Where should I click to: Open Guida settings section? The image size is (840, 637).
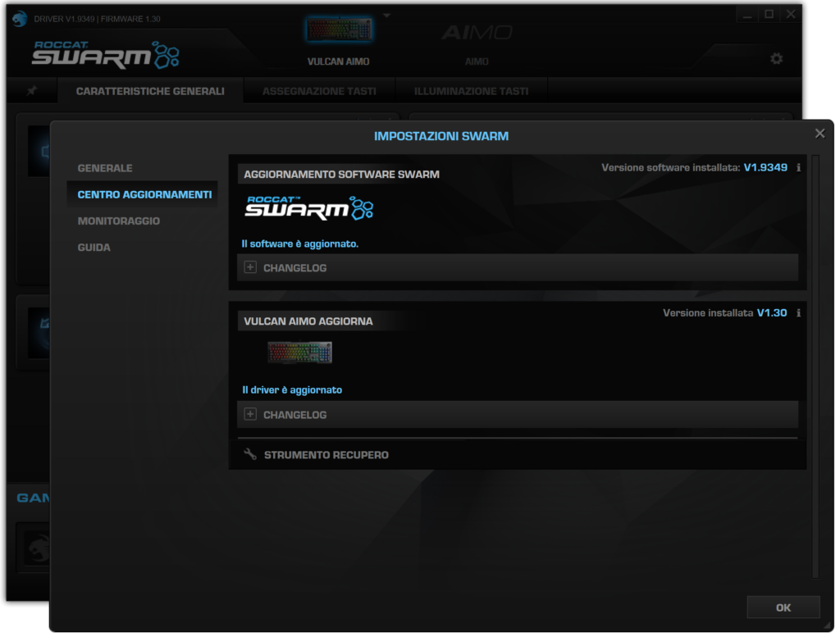(x=94, y=248)
